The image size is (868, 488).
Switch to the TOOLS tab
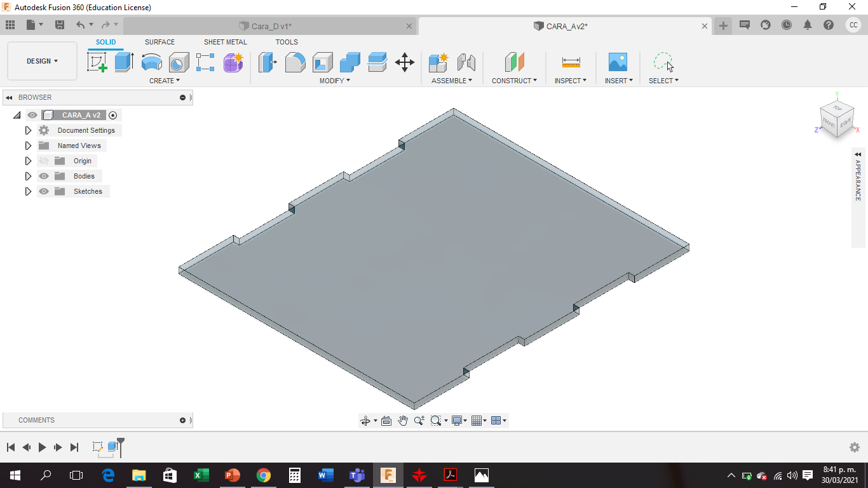pyautogui.click(x=287, y=42)
